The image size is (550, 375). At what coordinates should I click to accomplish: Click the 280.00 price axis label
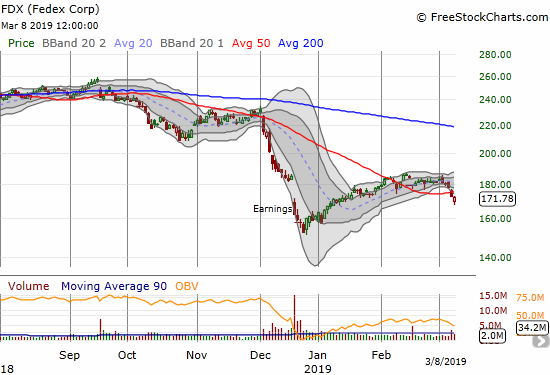coord(495,55)
